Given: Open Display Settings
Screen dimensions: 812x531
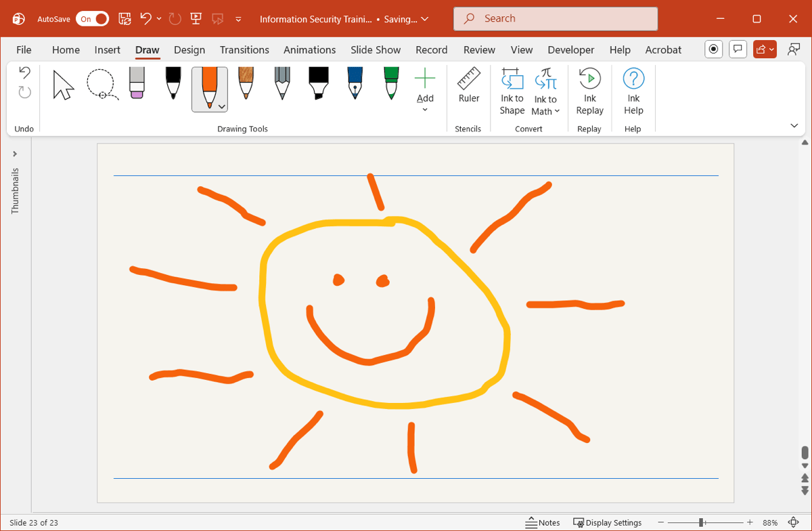Looking at the screenshot, I should click(x=607, y=522).
